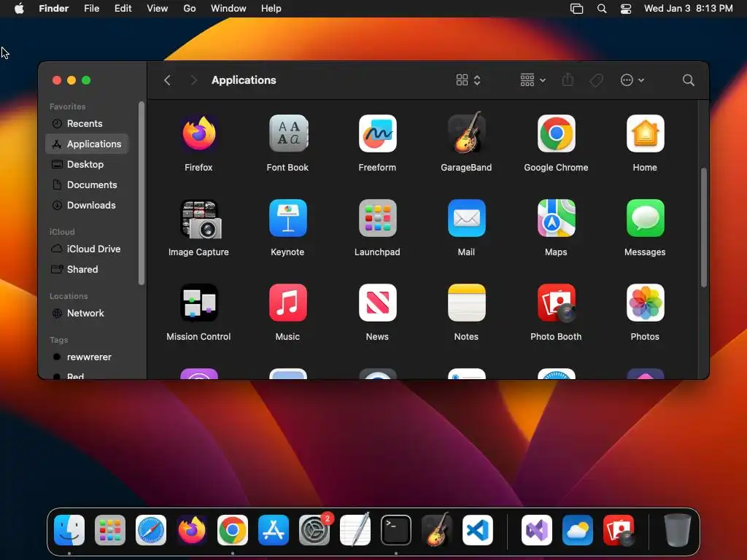Click the Finder face icon in the Dock

click(x=69, y=530)
